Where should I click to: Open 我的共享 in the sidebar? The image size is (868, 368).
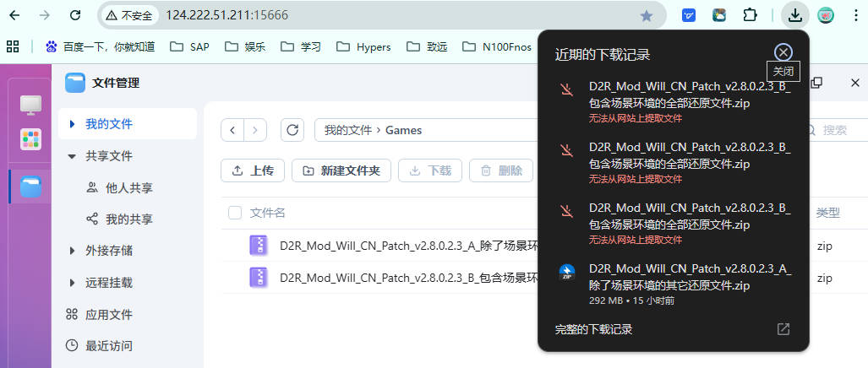coord(128,219)
